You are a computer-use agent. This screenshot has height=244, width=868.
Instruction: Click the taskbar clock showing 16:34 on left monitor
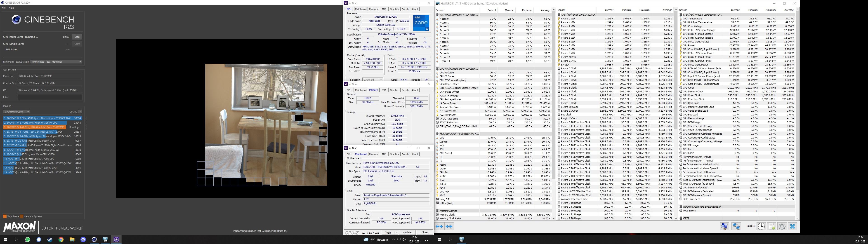click(x=415, y=240)
